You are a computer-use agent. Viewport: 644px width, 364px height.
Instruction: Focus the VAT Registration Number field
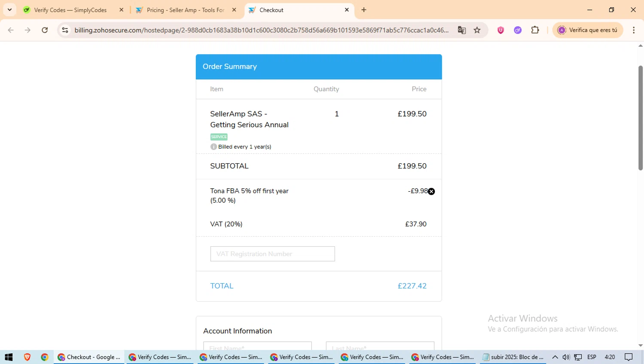coord(272,254)
